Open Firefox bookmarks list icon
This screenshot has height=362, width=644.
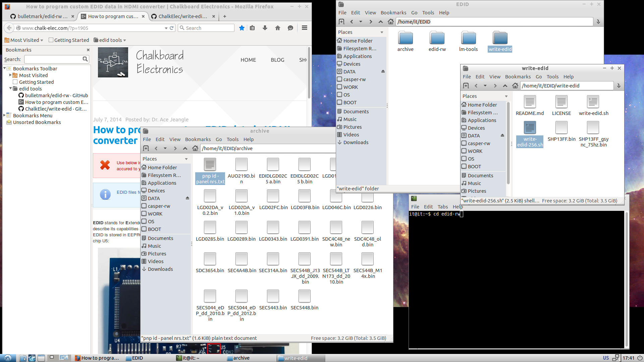[x=252, y=28]
